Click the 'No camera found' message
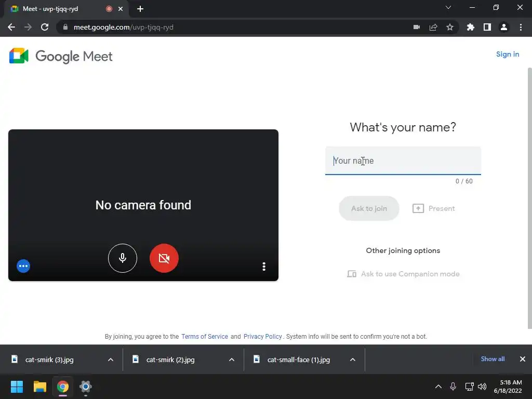The image size is (532, 399). click(143, 205)
